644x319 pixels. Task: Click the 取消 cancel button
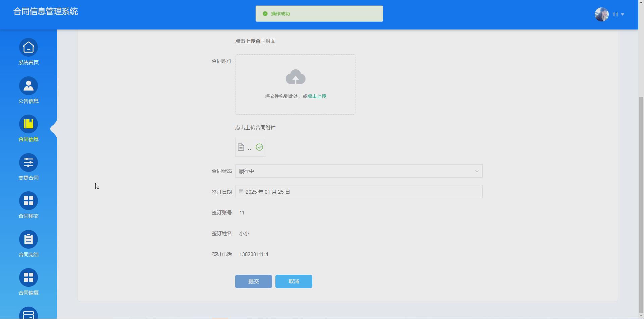coord(293,281)
